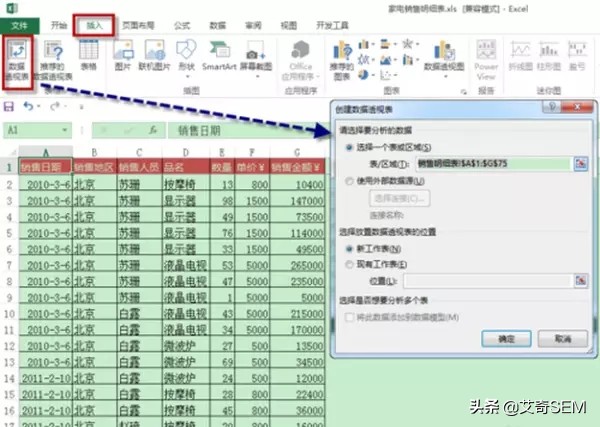Insert Online Pictures

tap(154, 55)
